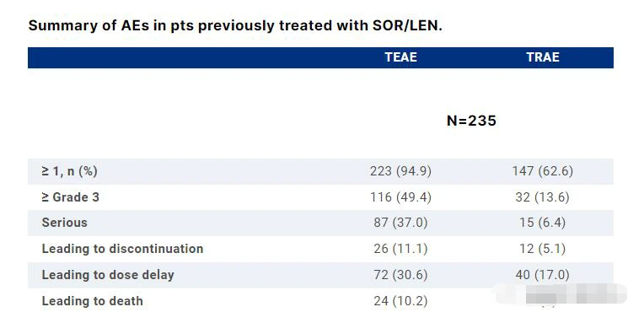Select the TRAE column header
644x323 pixels.
pos(543,57)
